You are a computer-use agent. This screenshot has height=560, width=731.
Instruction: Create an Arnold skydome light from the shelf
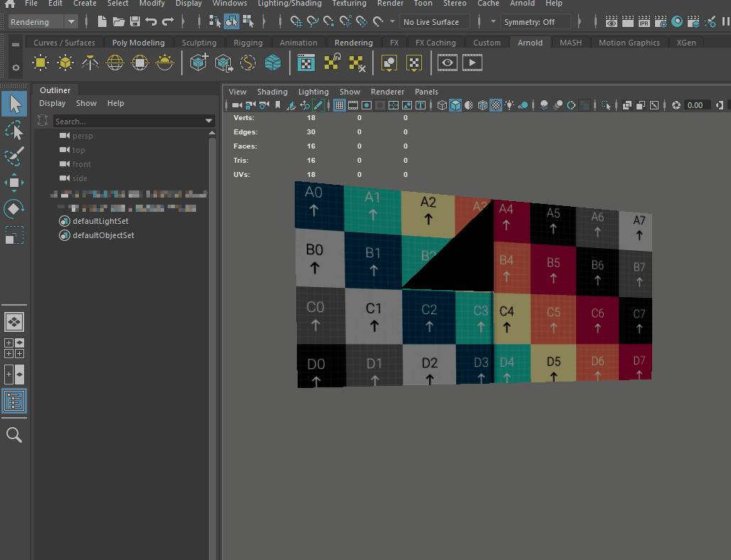point(115,63)
